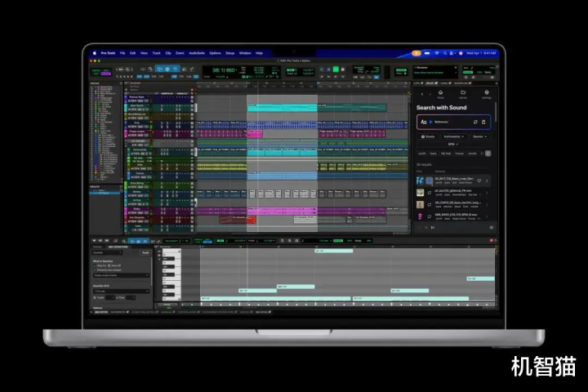588x392 pixels.
Task: Click the Apply button in quantize panel
Action: [x=145, y=252]
